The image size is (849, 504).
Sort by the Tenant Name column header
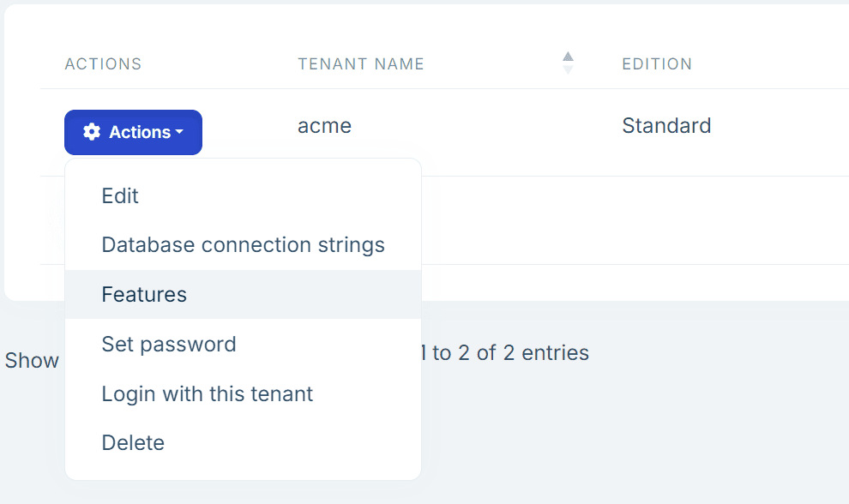coord(361,64)
